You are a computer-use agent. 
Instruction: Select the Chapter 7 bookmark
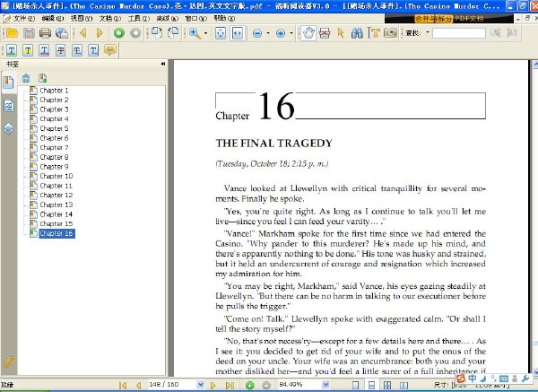coord(54,148)
